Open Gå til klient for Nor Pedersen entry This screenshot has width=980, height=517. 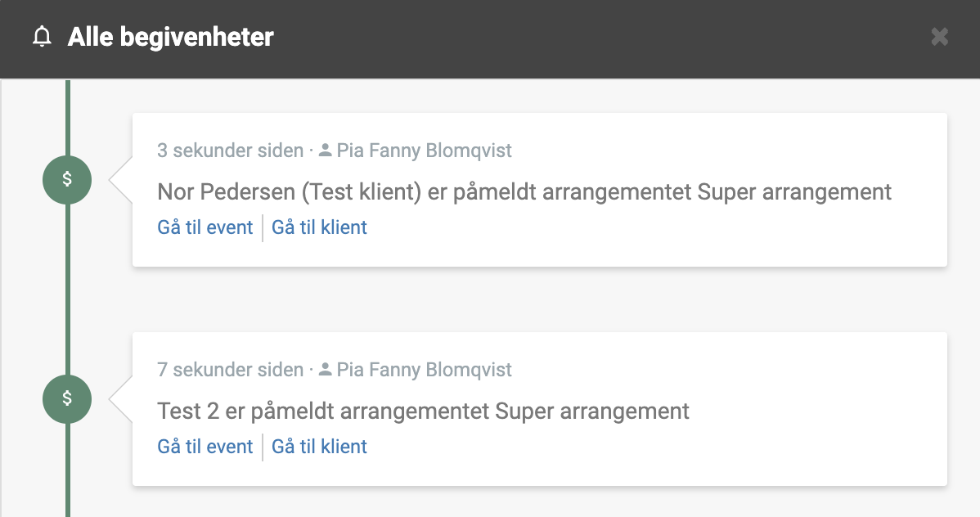[319, 227]
